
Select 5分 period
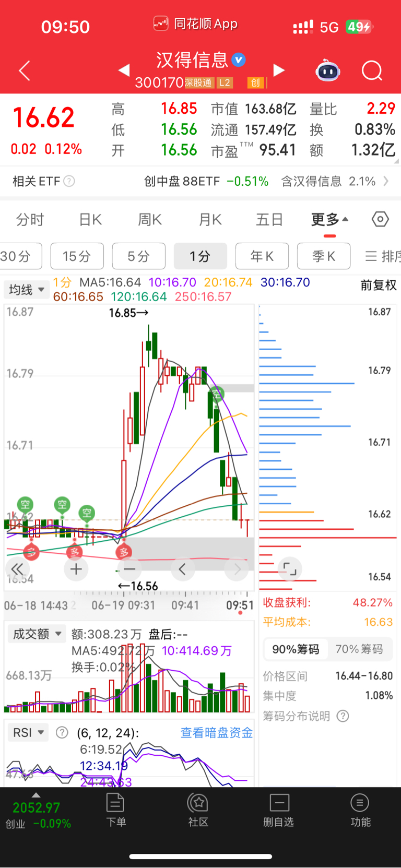(139, 256)
